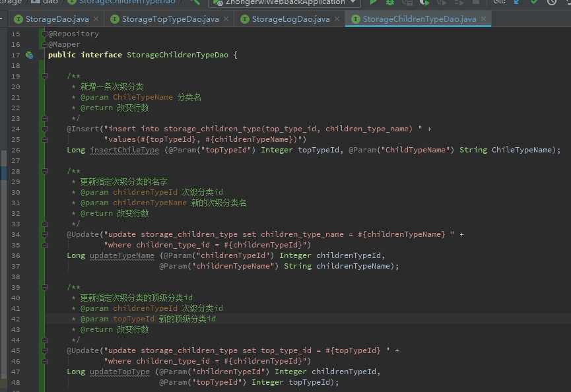Viewport: 571px width, 392px height.
Task: Collapse the Javadoc fold marker at line 39
Action: point(44,287)
